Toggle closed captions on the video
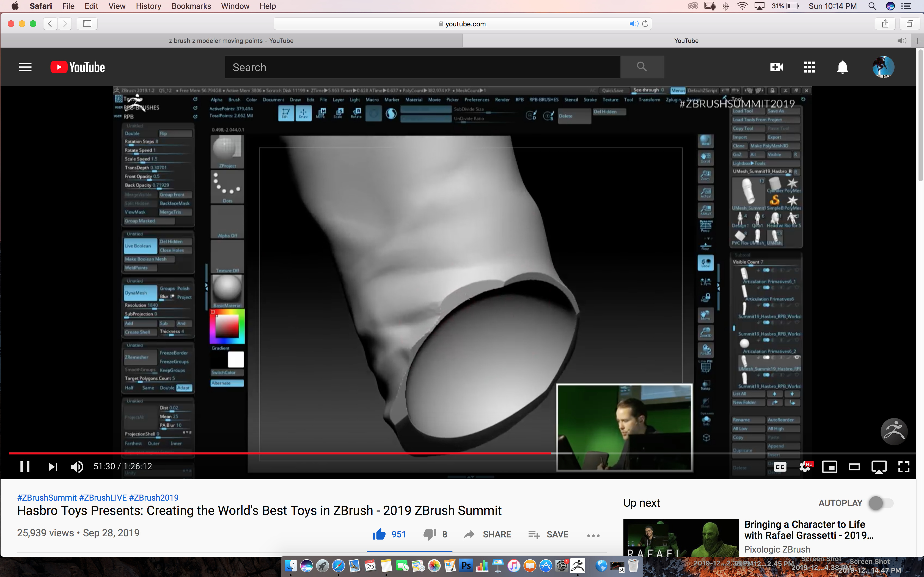The image size is (924, 577). tap(780, 466)
